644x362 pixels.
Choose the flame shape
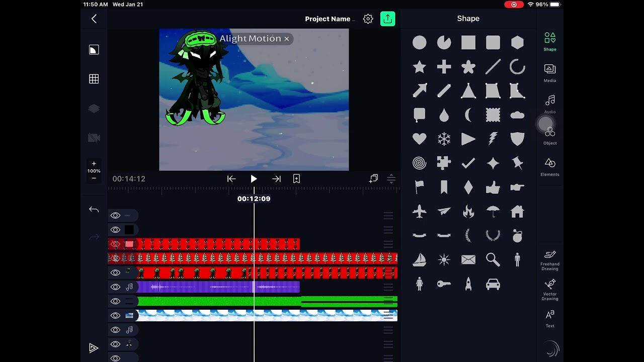pyautogui.click(x=468, y=211)
